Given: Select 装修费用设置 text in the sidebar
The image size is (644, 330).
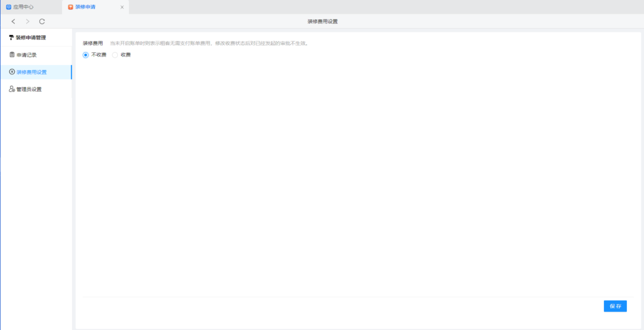Looking at the screenshot, I should [32, 72].
